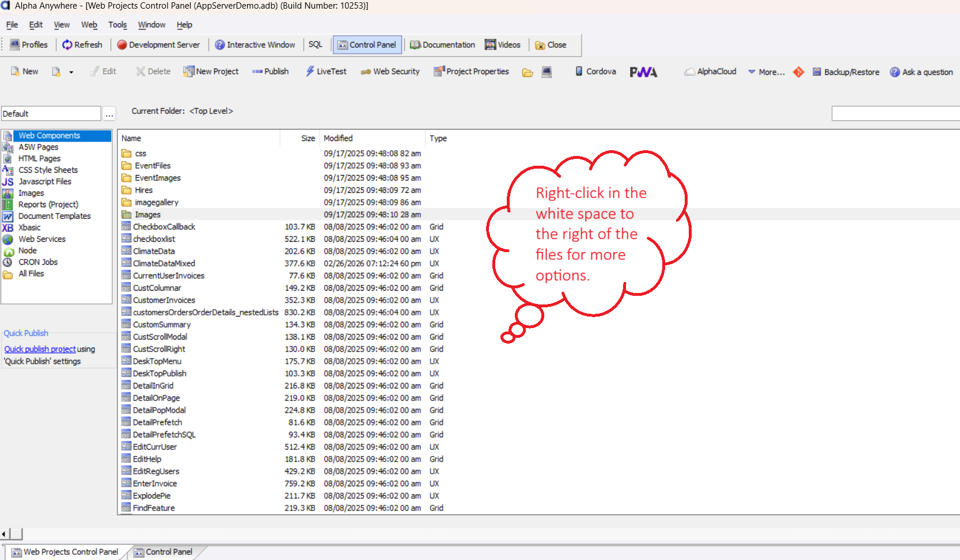Screen dimensions: 960x560
Task: Click the new-from-template page icon
Action: (x=56, y=72)
